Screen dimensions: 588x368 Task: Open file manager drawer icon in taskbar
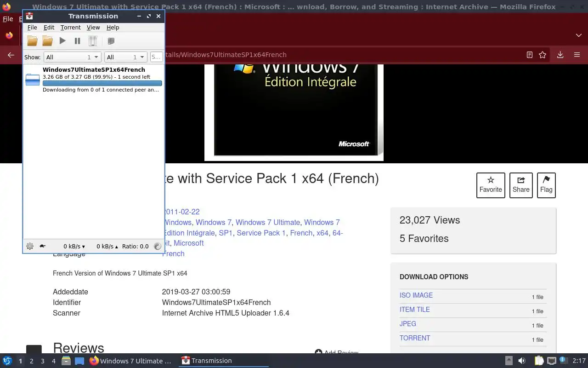[66, 361]
